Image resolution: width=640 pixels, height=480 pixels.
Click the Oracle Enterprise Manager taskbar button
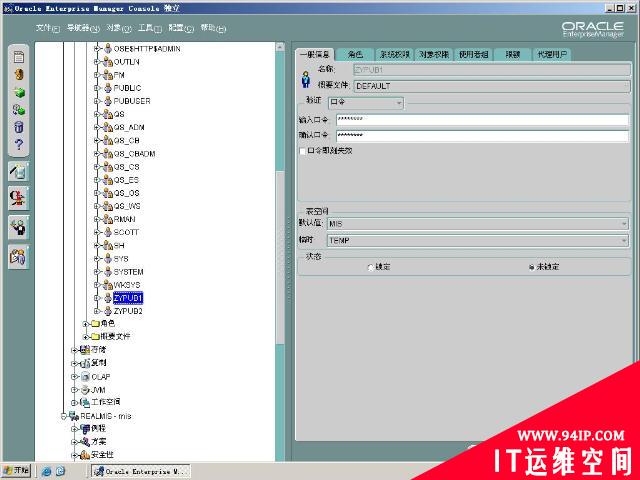tap(140, 471)
